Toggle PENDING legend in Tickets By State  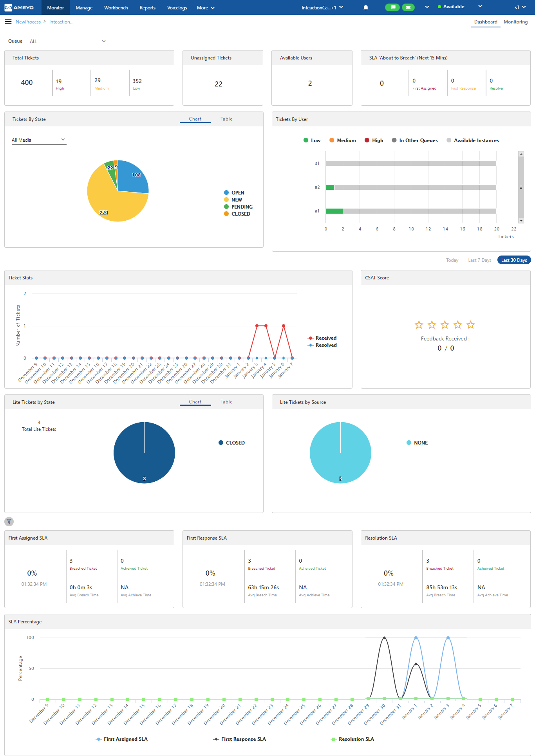point(238,207)
